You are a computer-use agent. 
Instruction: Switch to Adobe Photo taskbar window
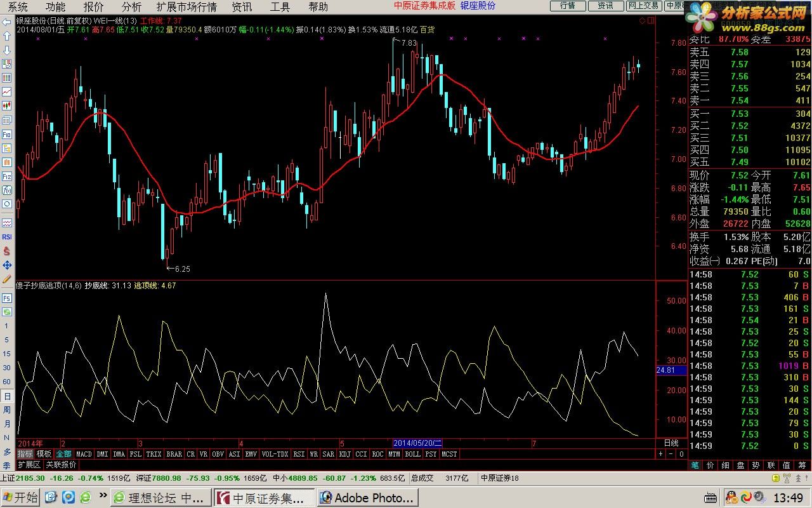click(366, 498)
